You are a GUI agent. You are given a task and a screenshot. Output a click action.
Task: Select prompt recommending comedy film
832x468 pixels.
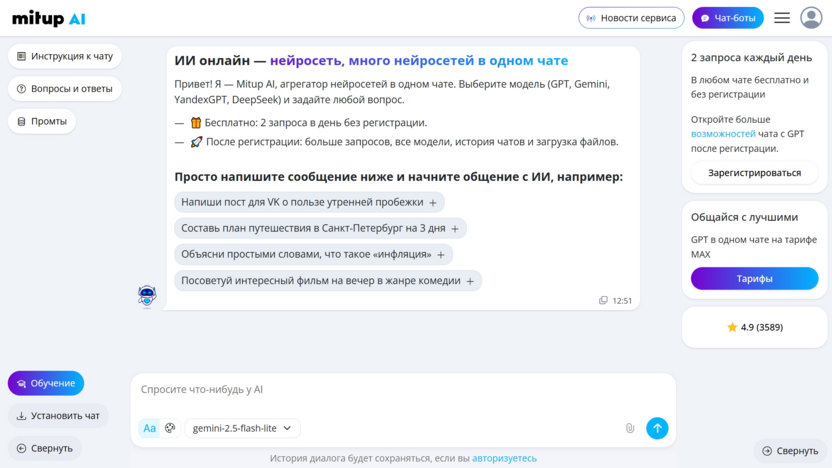[x=328, y=281]
